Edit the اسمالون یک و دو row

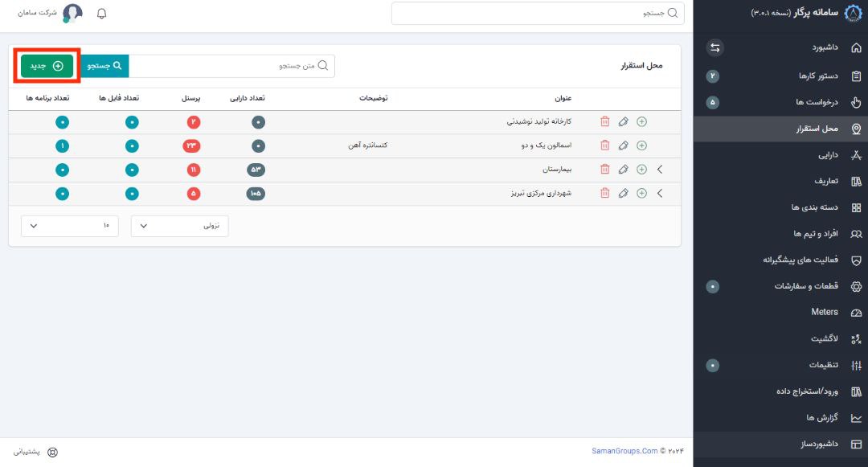click(624, 145)
